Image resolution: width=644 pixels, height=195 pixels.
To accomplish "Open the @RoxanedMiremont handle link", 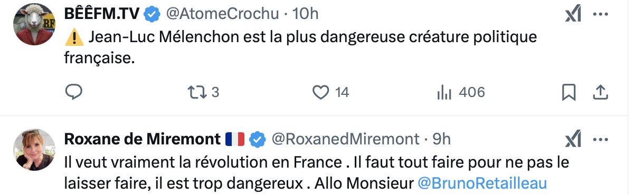I will [345, 139].
